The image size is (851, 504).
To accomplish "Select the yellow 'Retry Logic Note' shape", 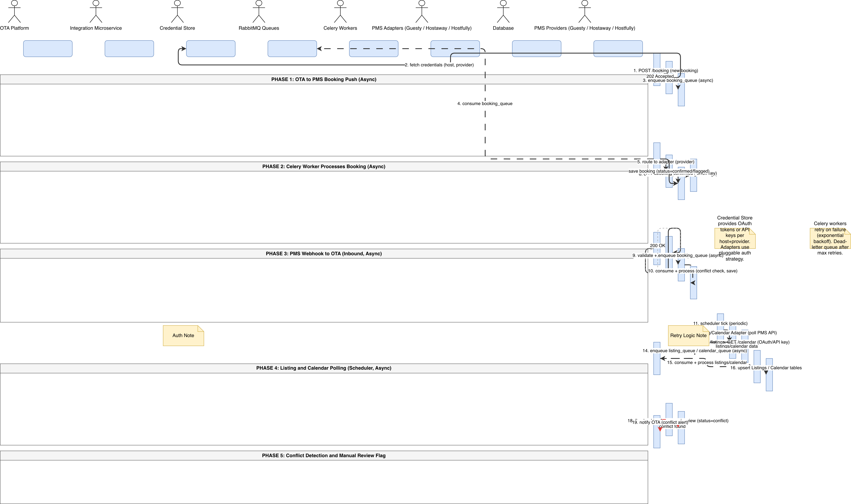I will click(x=688, y=336).
